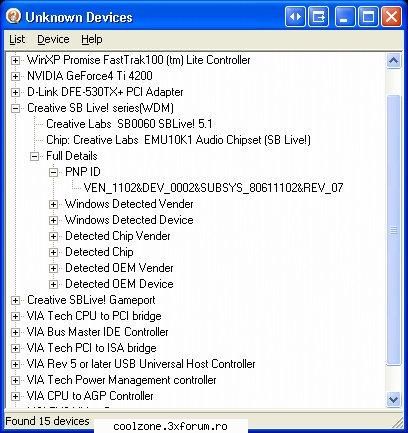Select NVIDIA GeForce4 Ti 4200 label

[90, 76]
